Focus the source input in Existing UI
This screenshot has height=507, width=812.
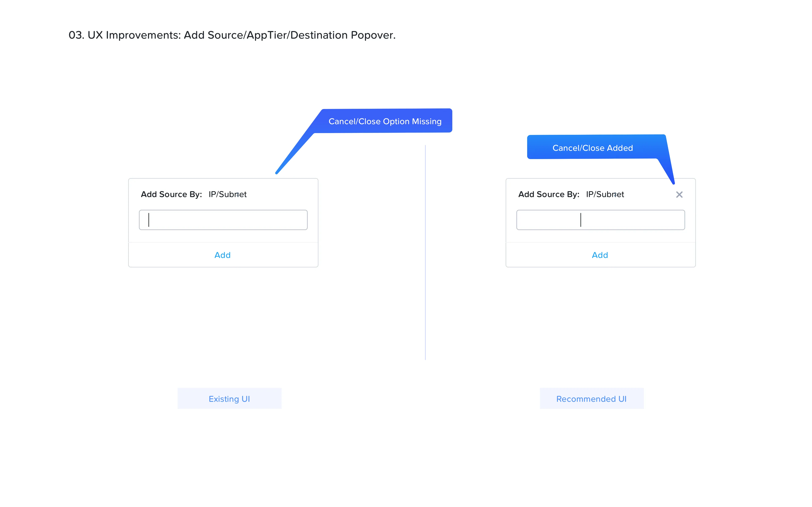click(x=223, y=220)
